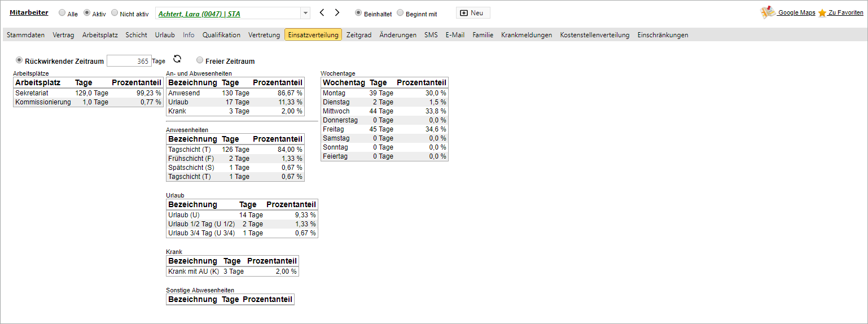Viewport: 868px width, 324px height.
Task: Click the Zu Favoriten link
Action: (845, 12)
